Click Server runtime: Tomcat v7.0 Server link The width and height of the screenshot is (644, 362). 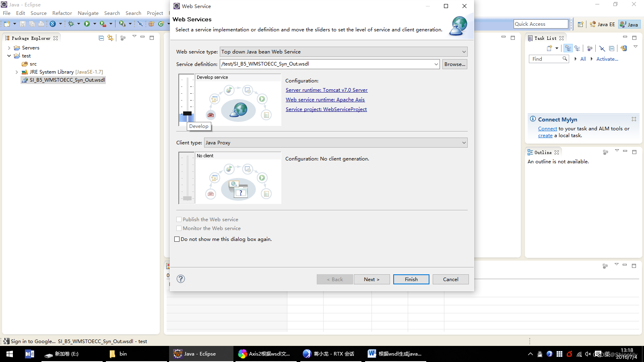pos(326,90)
